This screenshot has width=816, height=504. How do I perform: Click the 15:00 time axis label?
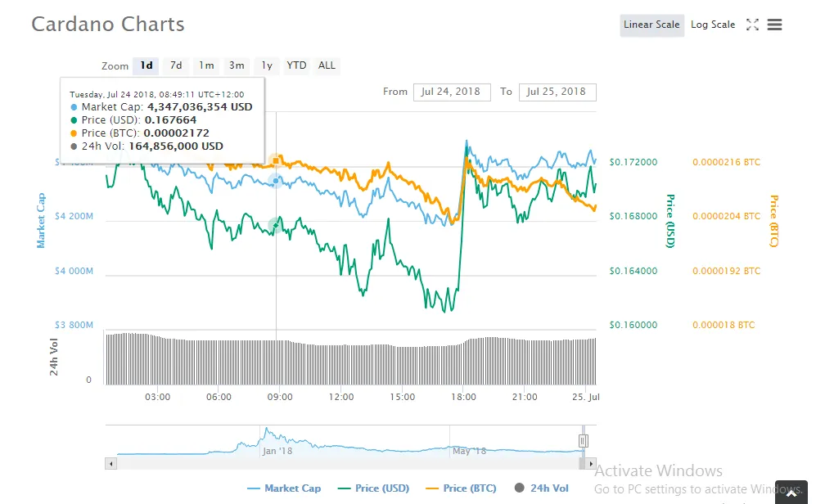coord(403,397)
